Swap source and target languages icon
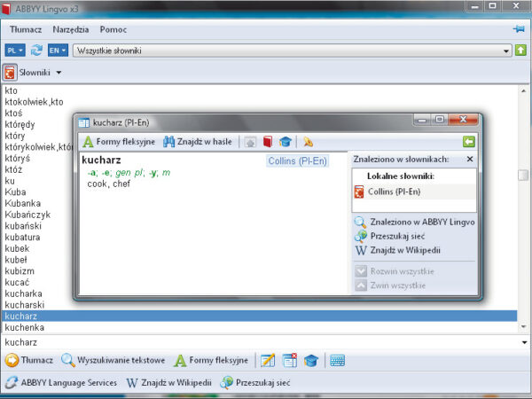The width and height of the screenshot is (532, 399). coord(36,51)
